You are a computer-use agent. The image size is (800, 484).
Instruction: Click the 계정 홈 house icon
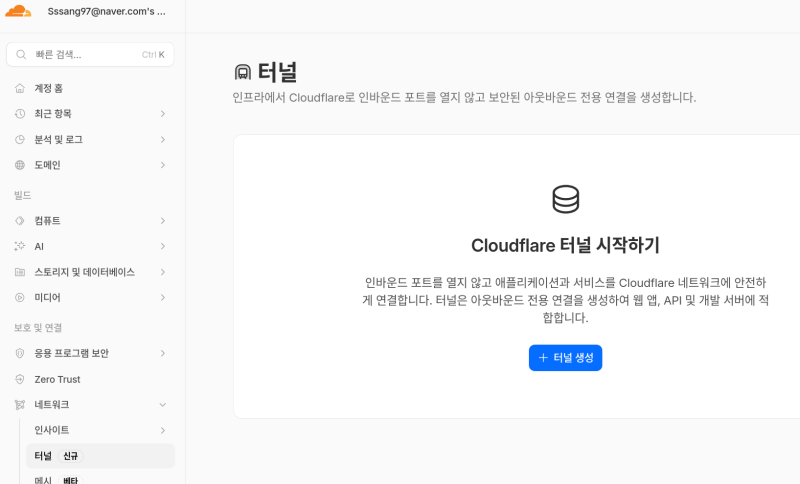[x=20, y=88]
